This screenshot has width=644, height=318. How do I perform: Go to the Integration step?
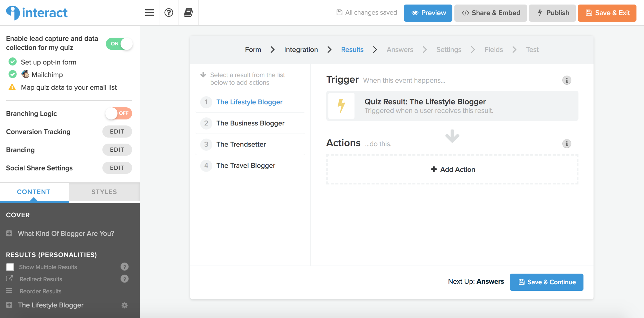click(x=301, y=49)
